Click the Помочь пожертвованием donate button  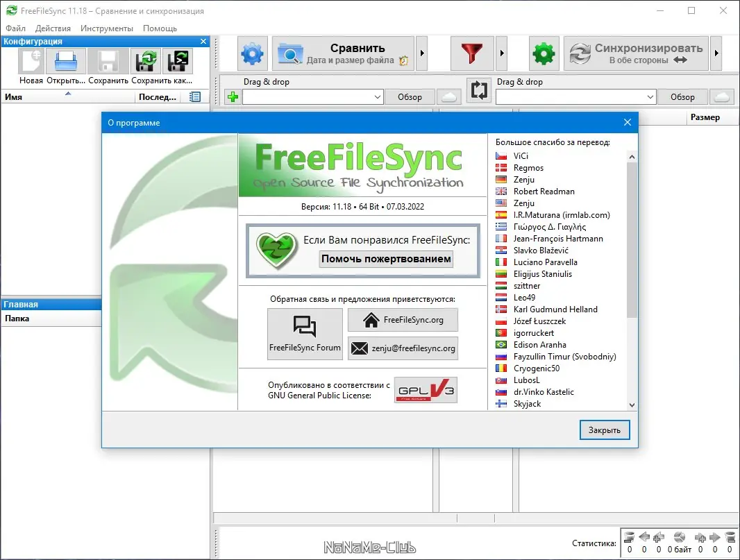(386, 259)
